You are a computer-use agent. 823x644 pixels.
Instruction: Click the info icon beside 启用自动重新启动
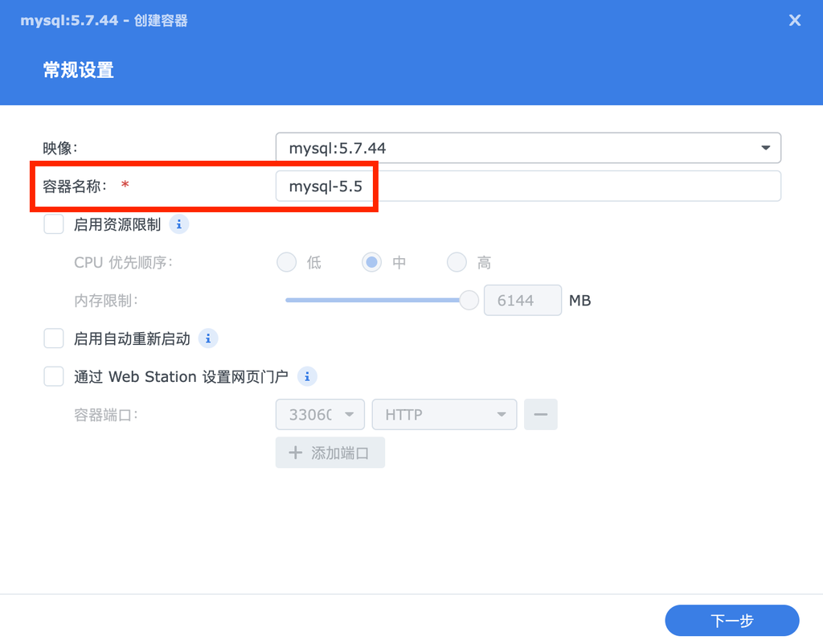pos(208,338)
